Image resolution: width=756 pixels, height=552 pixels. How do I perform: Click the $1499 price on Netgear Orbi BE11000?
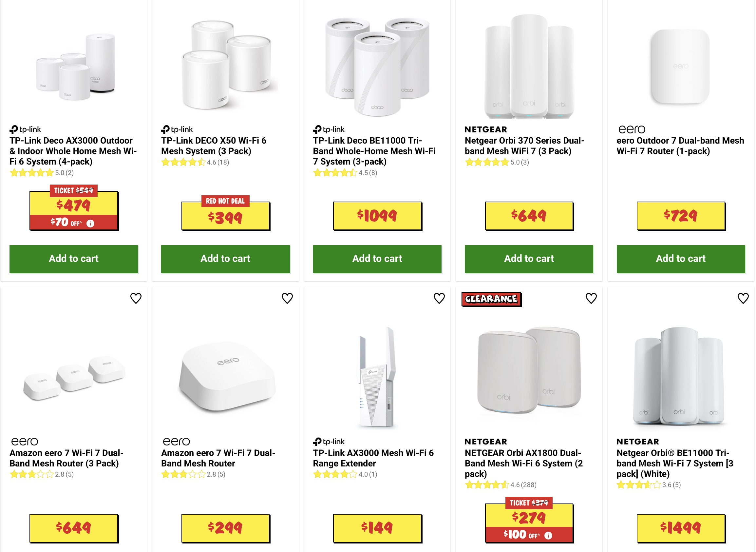click(681, 529)
